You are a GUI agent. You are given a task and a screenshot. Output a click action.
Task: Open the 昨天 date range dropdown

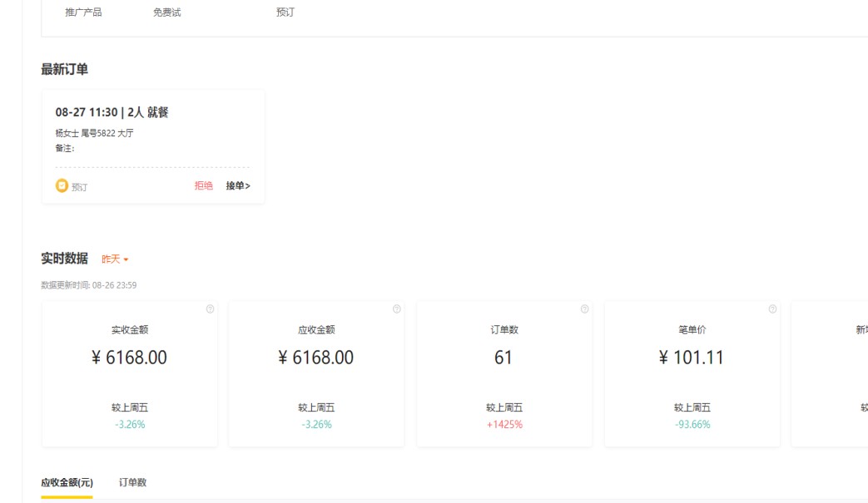coord(115,259)
